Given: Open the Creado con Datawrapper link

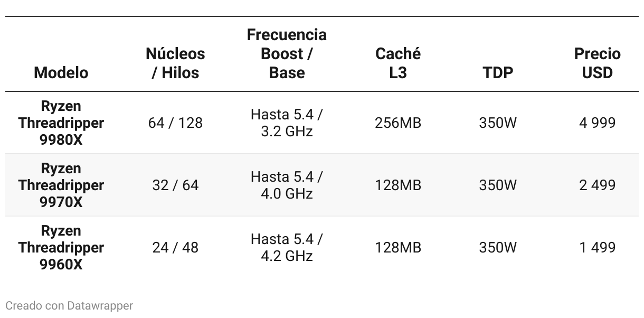Looking at the screenshot, I should (x=69, y=305).
